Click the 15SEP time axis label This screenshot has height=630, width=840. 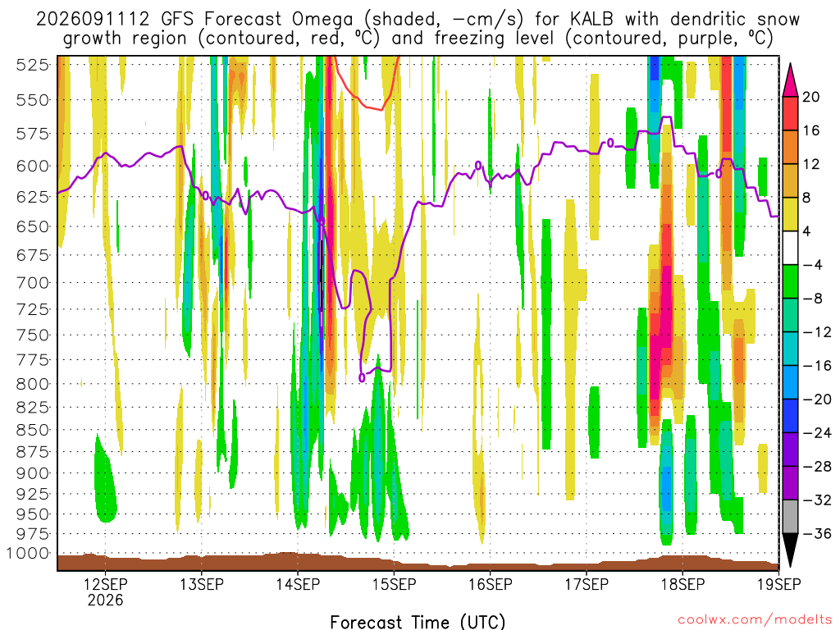(x=394, y=584)
